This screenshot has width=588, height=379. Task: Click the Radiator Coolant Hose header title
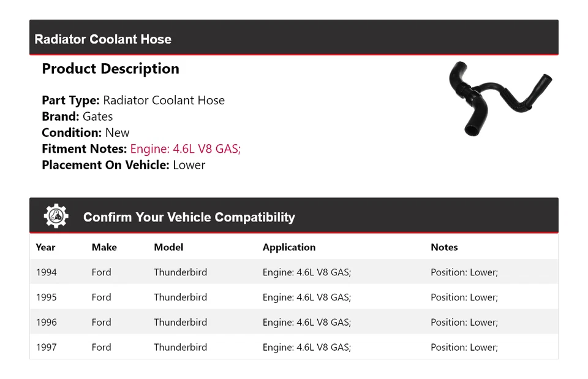pyautogui.click(x=103, y=39)
